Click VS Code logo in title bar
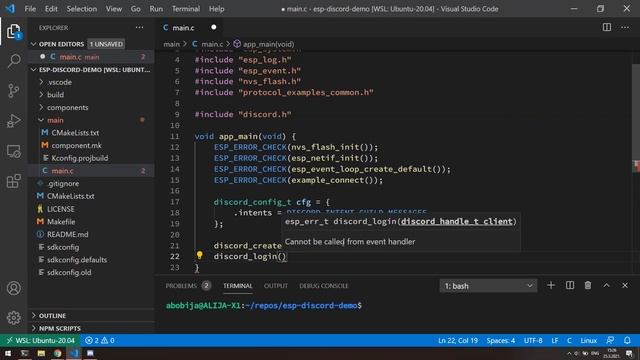The height and width of the screenshot is (360, 640). pos(10,8)
